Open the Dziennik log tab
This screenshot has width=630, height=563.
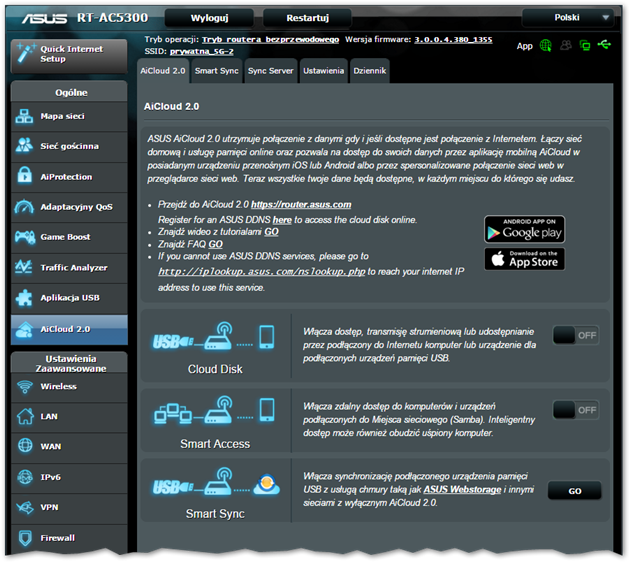pyautogui.click(x=370, y=71)
